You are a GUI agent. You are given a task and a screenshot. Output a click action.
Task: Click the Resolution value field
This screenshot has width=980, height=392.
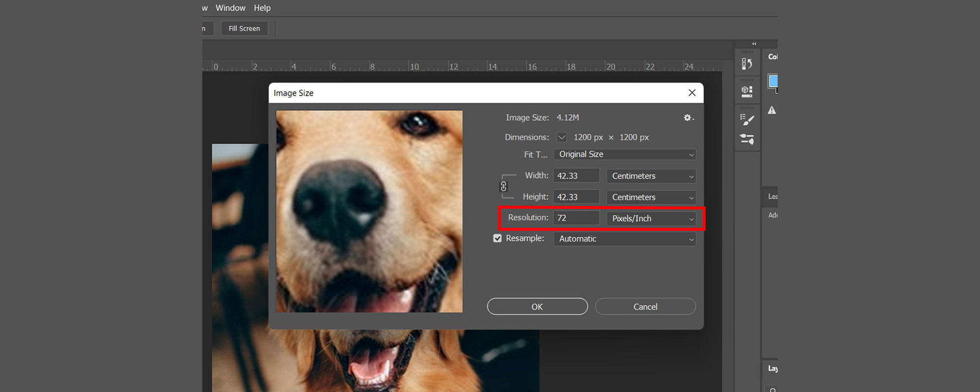pyautogui.click(x=576, y=218)
